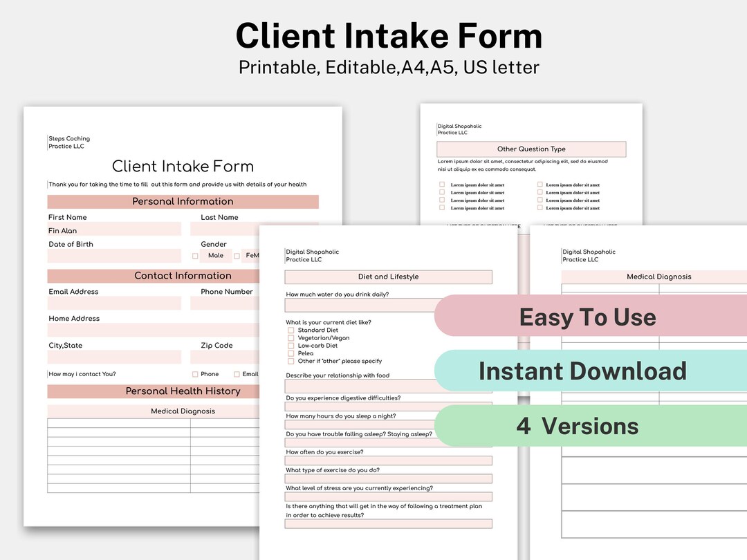The width and height of the screenshot is (747, 560).
Task: Select the Standard Diet checkbox
Action: pos(291,330)
